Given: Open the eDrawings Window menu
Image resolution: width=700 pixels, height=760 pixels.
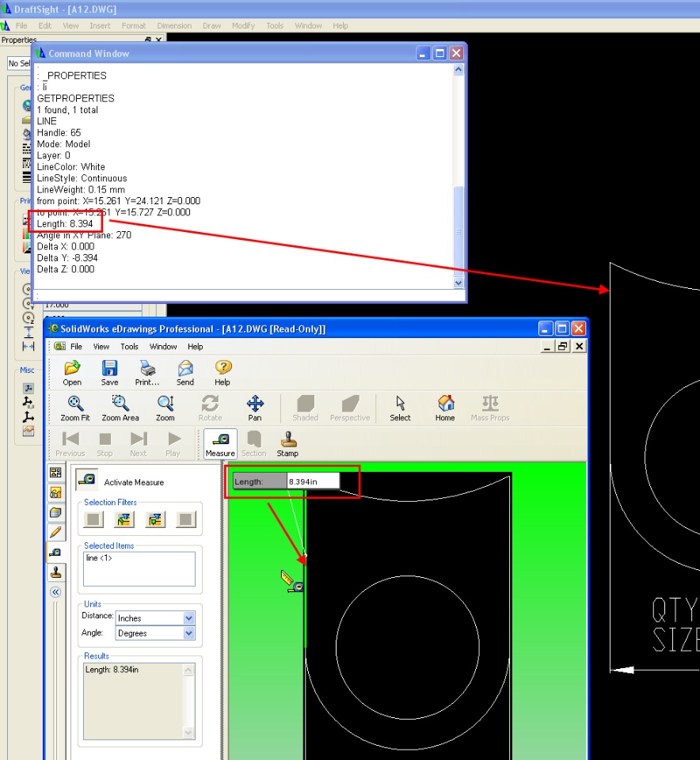Looking at the screenshot, I should pyautogui.click(x=163, y=347).
